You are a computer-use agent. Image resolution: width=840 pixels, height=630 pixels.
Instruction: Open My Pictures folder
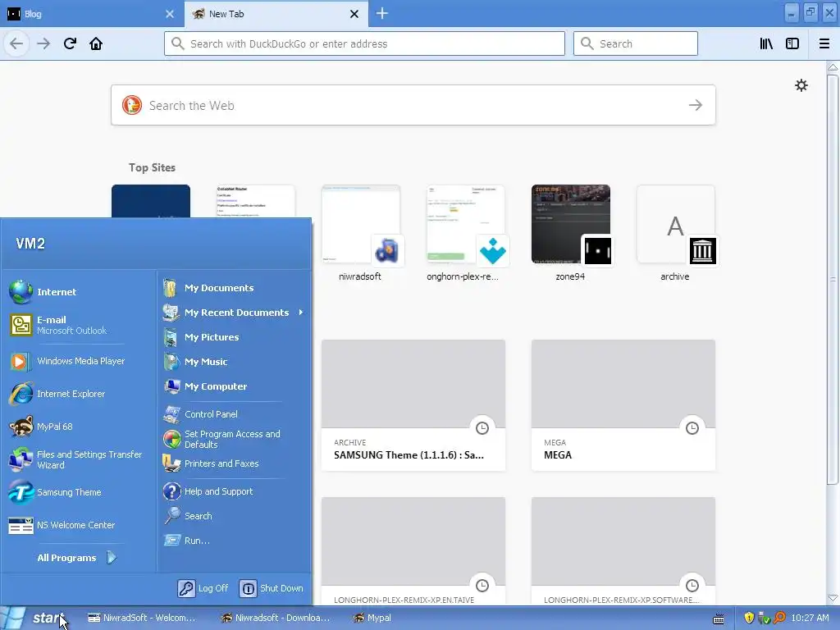pos(234,337)
